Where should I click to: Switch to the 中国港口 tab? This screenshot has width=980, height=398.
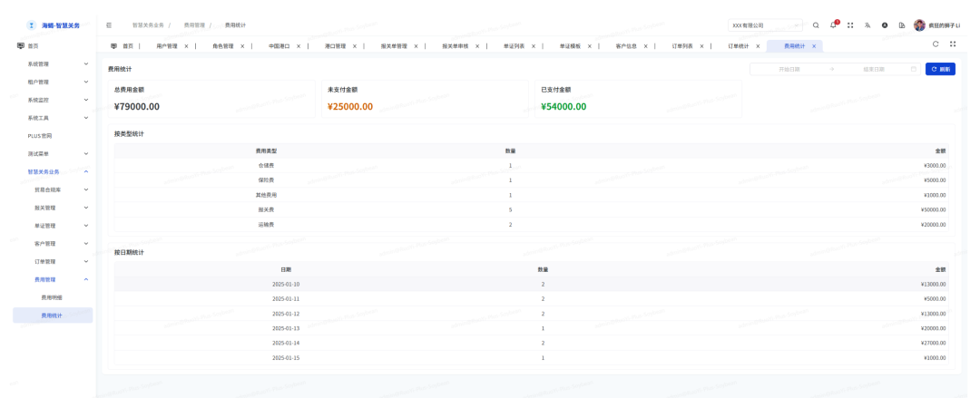pos(279,46)
